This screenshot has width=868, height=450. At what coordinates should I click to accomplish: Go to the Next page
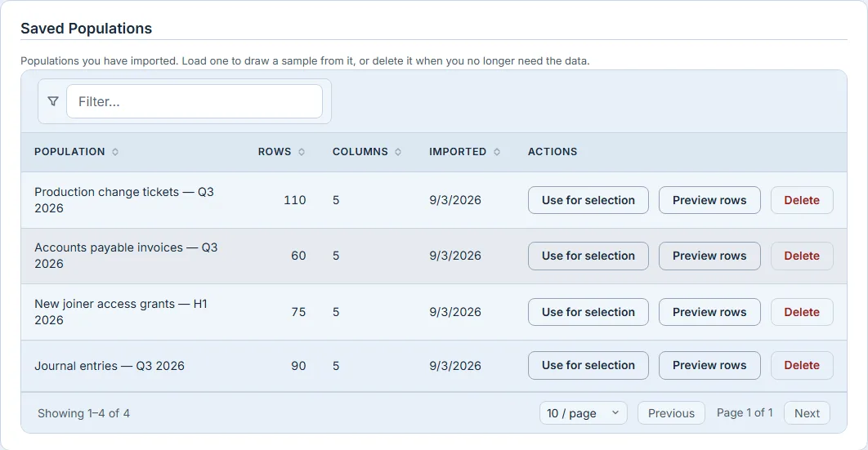click(807, 413)
